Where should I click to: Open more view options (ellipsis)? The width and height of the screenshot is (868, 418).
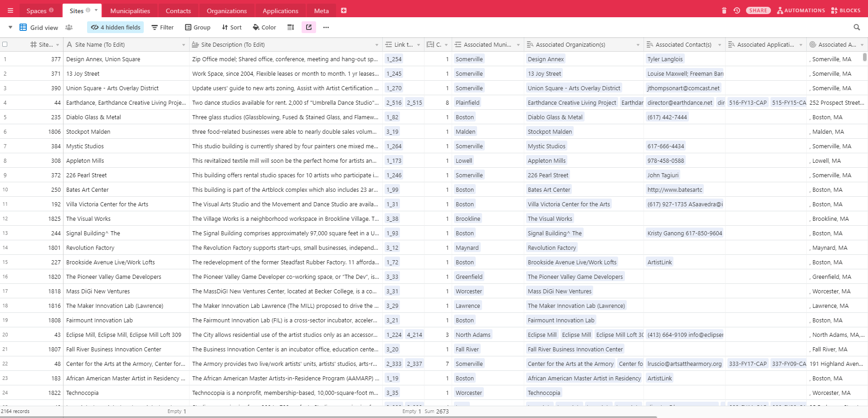(x=326, y=27)
